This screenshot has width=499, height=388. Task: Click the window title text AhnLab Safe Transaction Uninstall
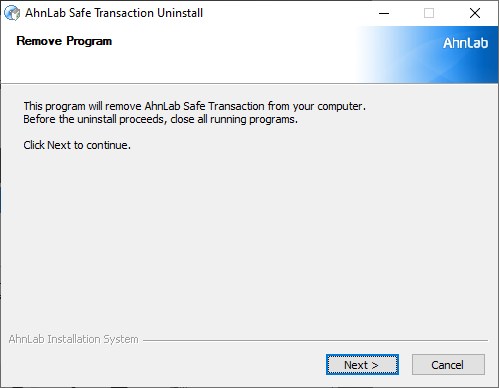pyautogui.click(x=114, y=13)
